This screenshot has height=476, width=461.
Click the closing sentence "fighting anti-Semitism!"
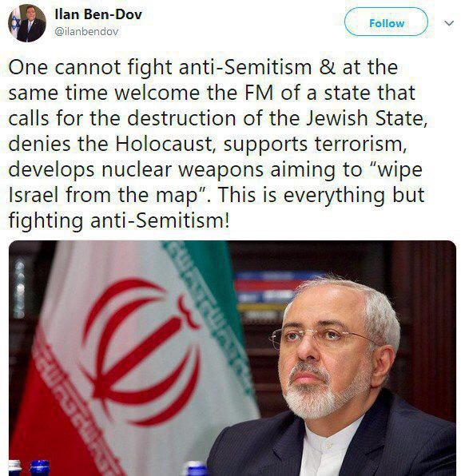click(x=119, y=220)
